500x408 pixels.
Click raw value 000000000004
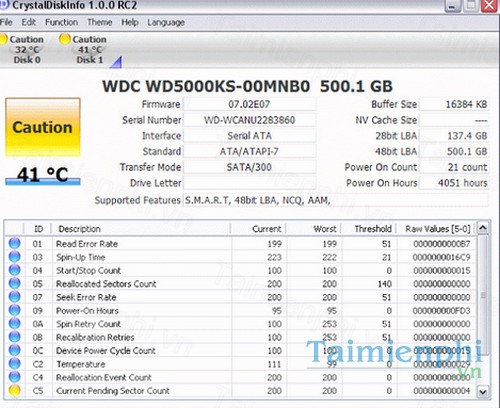[441, 391]
